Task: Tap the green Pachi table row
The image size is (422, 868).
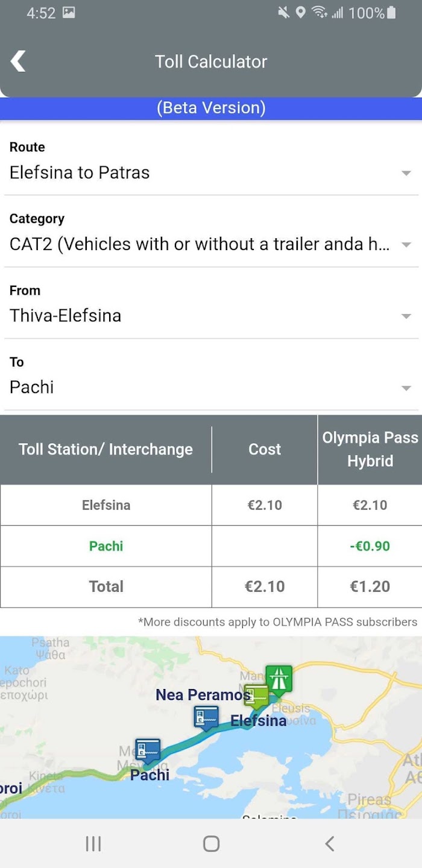Action: coord(211,546)
